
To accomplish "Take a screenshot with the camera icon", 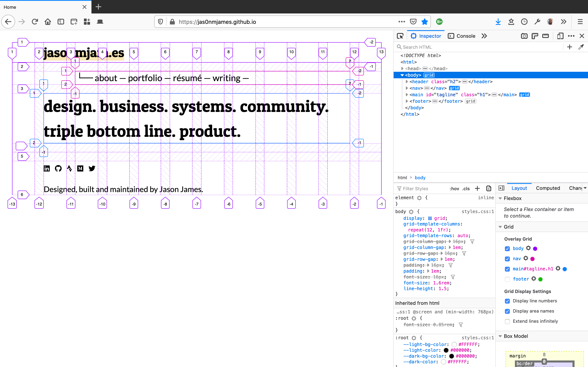I will point(524,36).
